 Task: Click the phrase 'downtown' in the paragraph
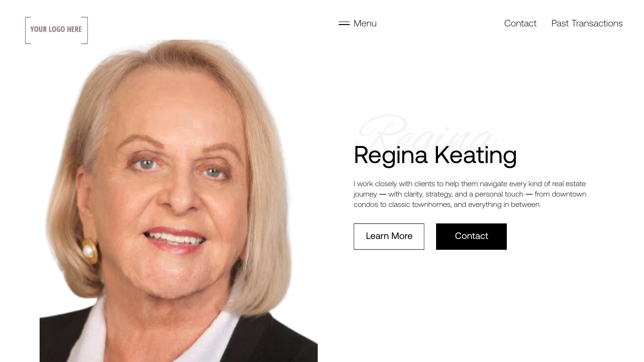tap(569, 194)
